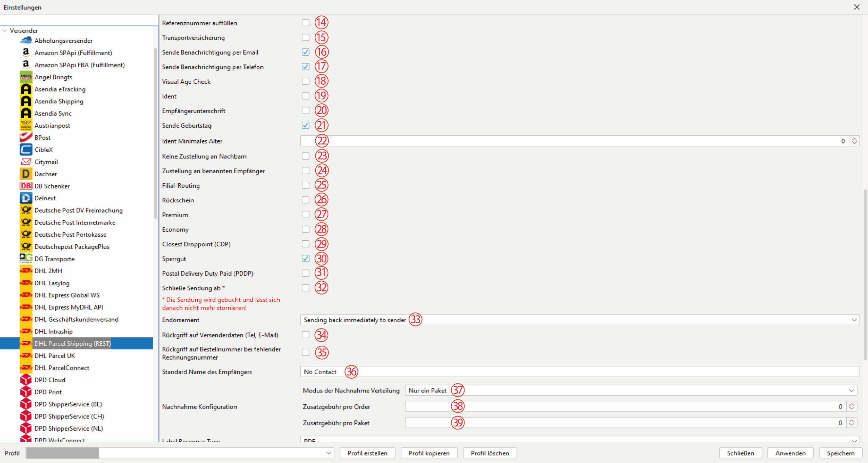This screenshot has height=463, width=868.
Task: Click the Asendia Sync icon
Action: [x=26, y=113]
